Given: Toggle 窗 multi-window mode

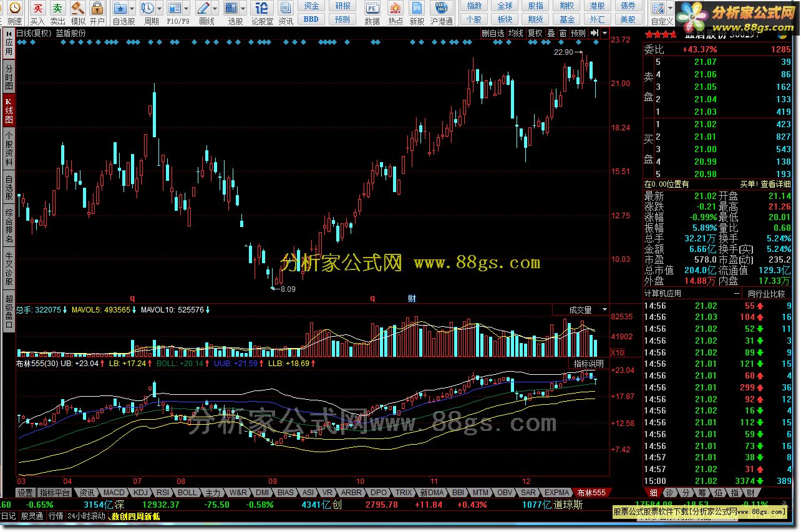Looking at the screenshot, I should click(x=563, y=33).
